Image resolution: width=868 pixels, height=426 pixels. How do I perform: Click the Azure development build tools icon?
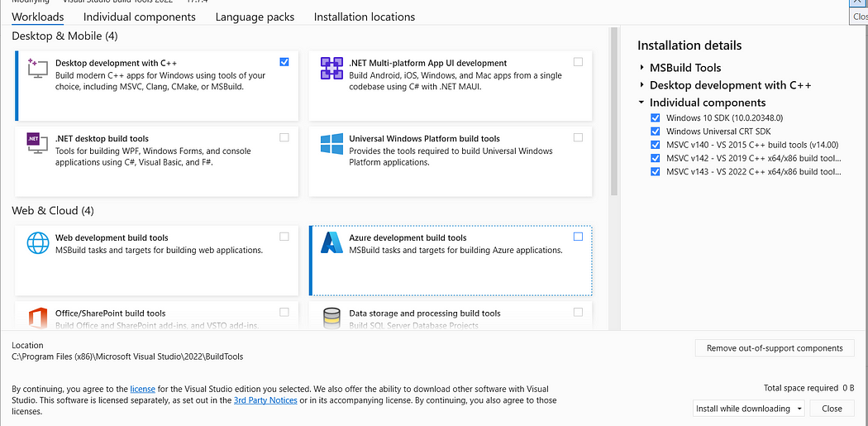[x=331, y=242]
